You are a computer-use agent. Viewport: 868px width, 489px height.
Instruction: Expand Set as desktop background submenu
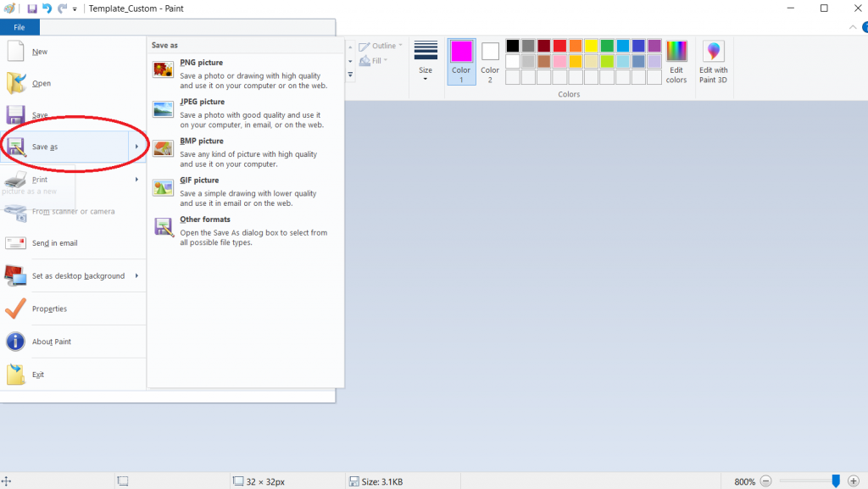(136, 275)
